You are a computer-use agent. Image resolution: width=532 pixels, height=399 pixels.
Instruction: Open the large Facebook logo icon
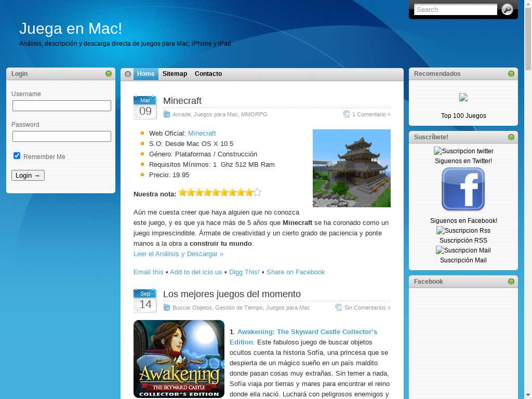(x=463, y=189)
